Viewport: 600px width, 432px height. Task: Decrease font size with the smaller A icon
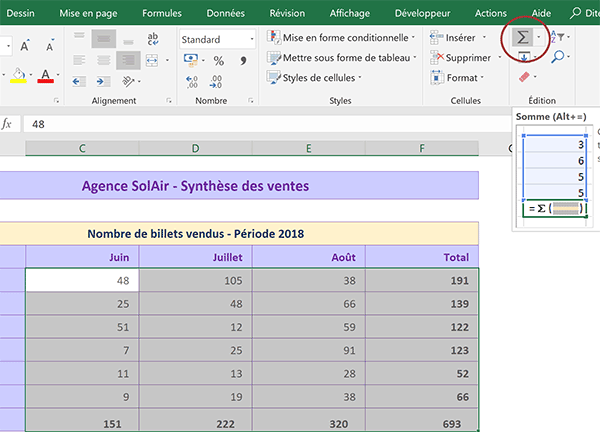click(50, 46)
